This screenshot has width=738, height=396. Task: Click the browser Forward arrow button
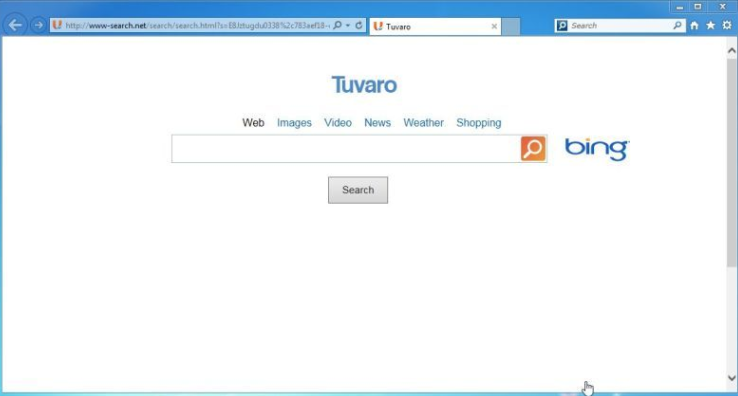pyautogui.click(x=38, y=25)
